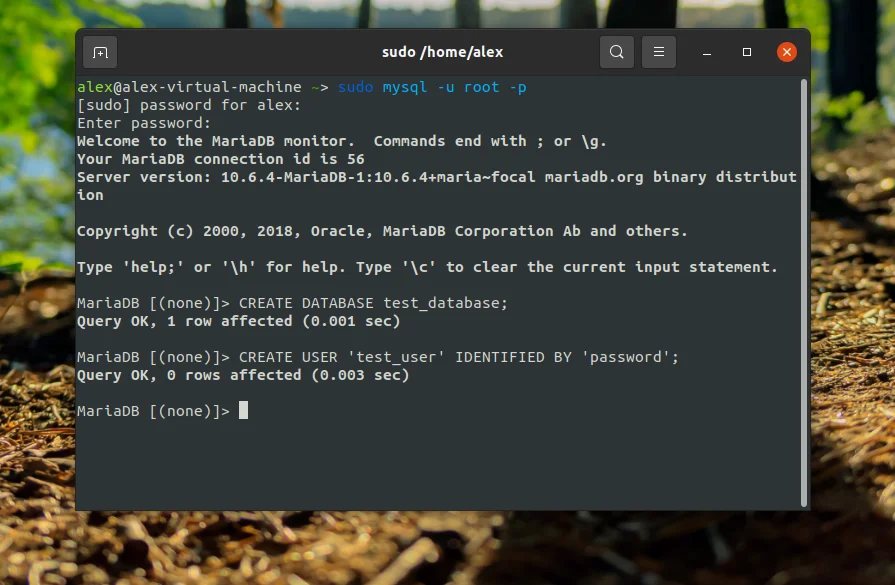Minimize the terminal window
This screenshot has height=585, width=895.
(707, 53)
